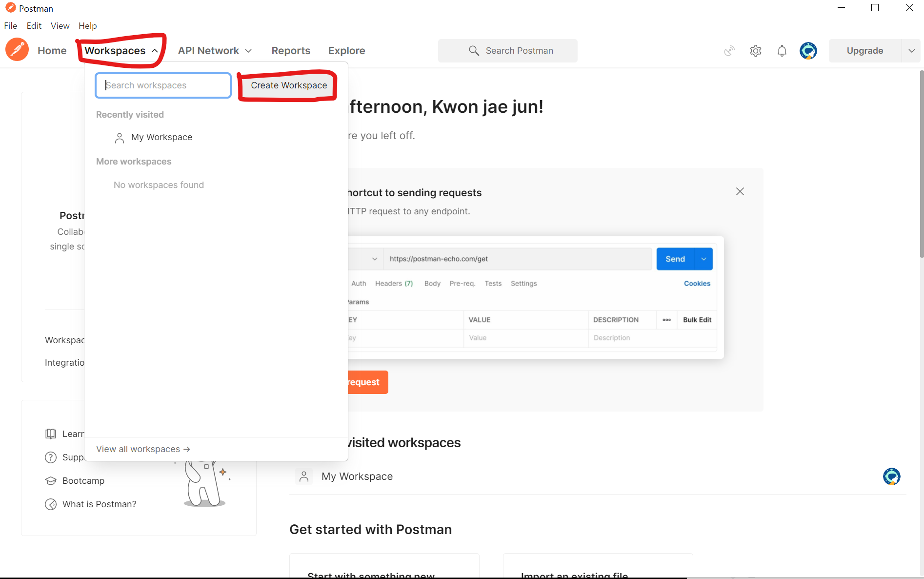Click the postman-echo URL field
Viewport: 924px width, 579px height.
tap(518, 259)
